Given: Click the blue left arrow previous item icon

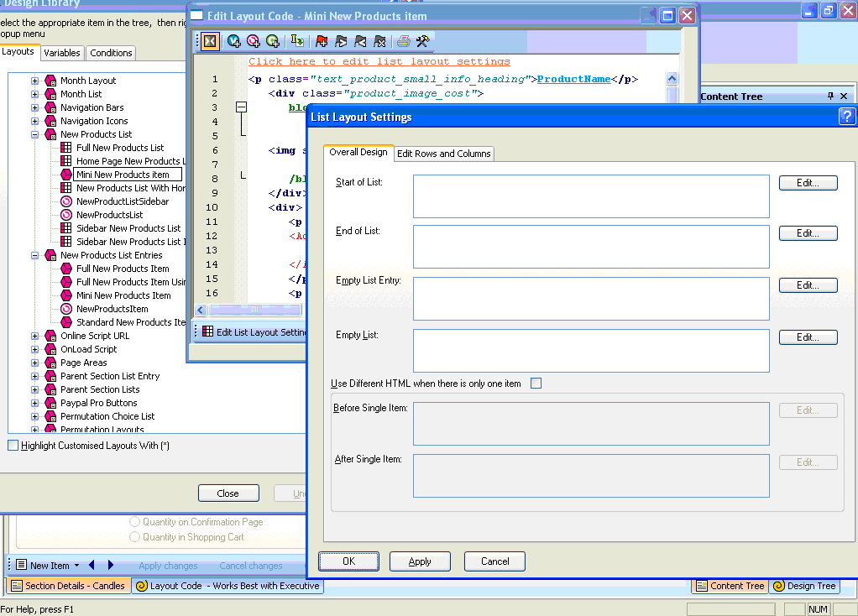Looking at the screenshot, I should pyautogui.click(x=92, y=566).
